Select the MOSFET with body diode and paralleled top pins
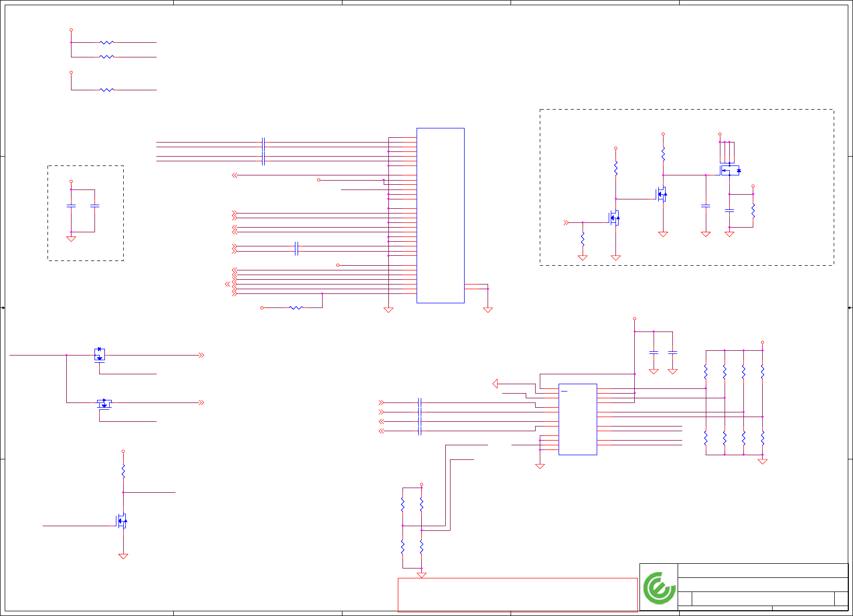This screenshot has width=853, height=616. (x=730, y=170)
